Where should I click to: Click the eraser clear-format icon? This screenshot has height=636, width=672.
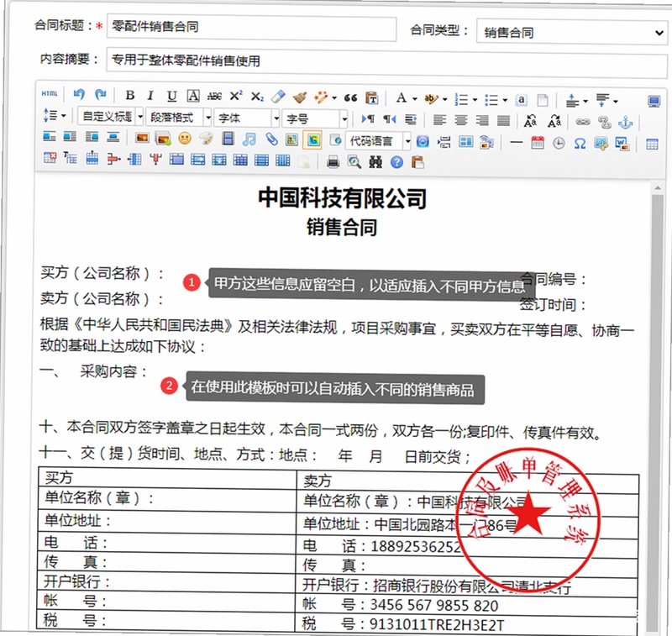[x=278, y=97]
